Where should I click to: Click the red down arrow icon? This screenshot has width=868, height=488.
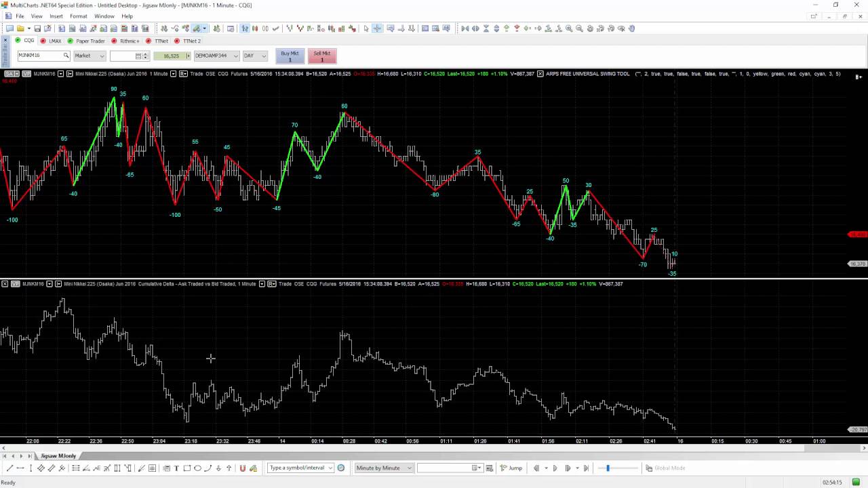(517, 28)
